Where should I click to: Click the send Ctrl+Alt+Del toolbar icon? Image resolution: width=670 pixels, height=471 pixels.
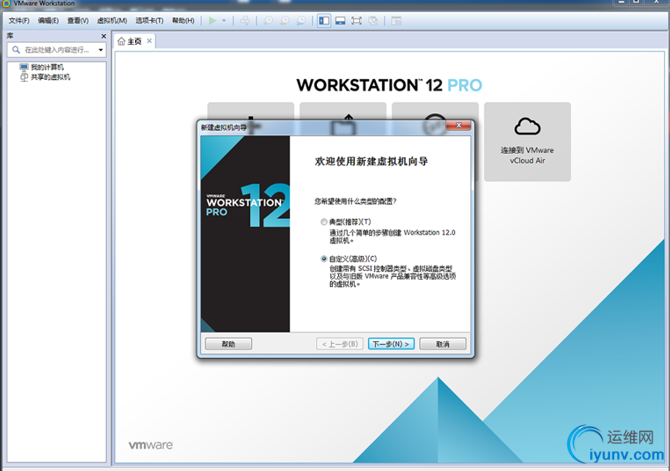point(245,21)
